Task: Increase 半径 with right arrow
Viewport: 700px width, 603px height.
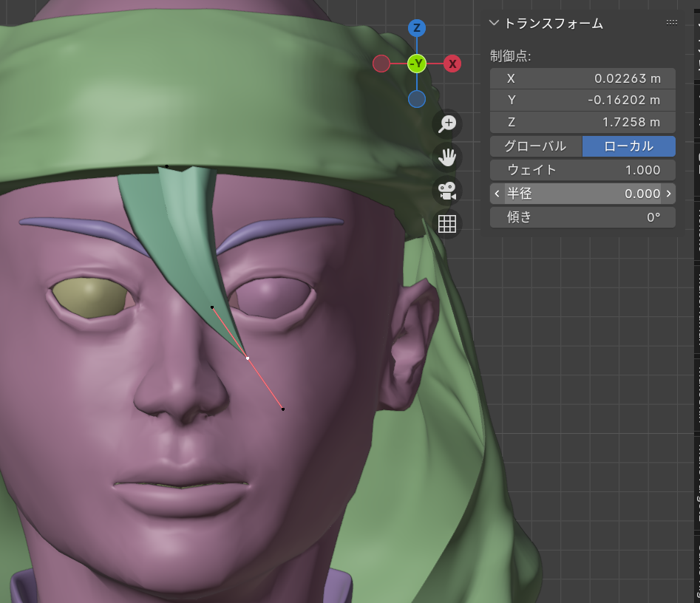Action: point(668,194)
